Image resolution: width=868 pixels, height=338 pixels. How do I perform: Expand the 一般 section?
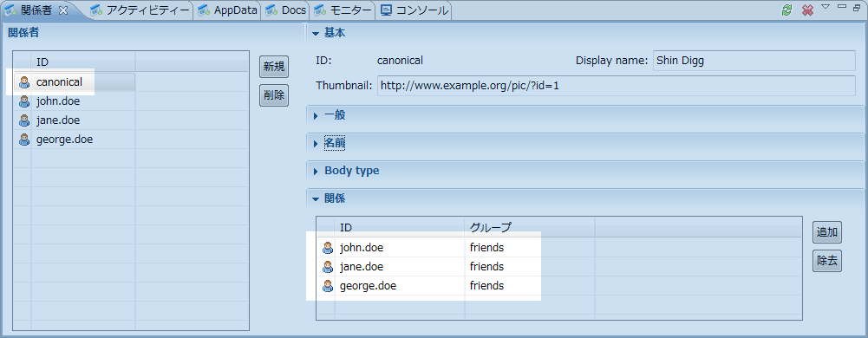tap(317, 115)
